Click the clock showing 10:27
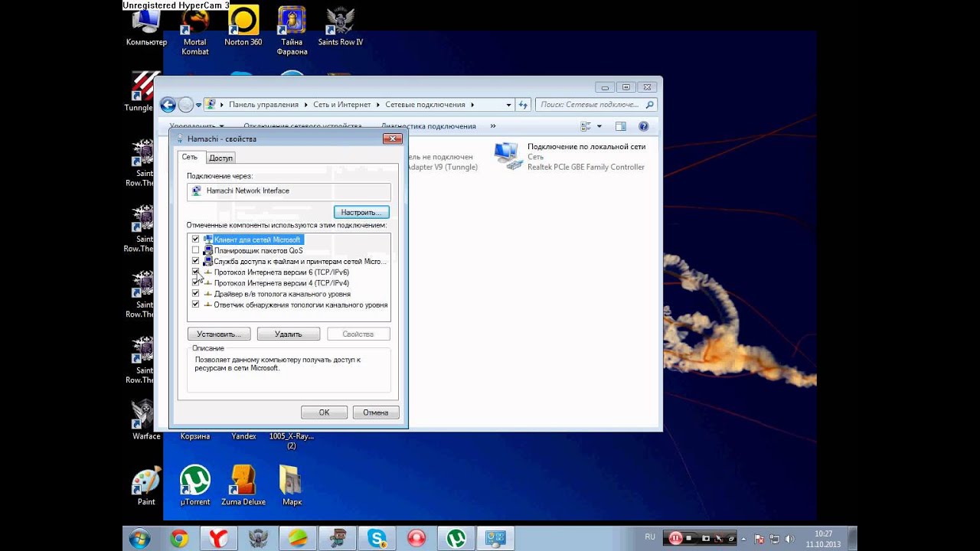The height and width of the screenshot is (551, 980). (x=823, y=533)
